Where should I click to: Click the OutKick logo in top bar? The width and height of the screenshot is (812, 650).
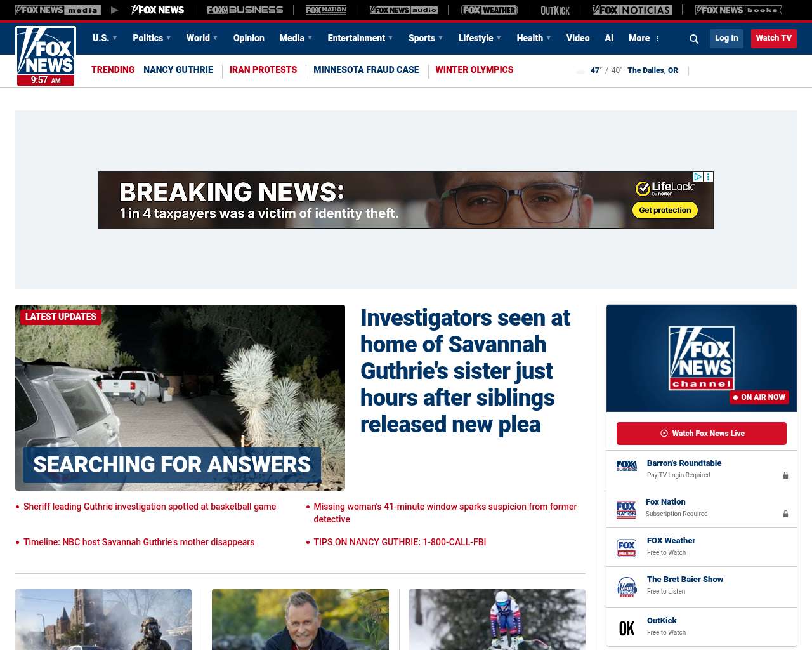point(555,10)
